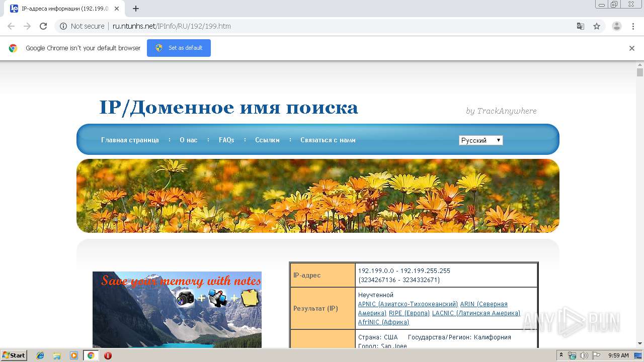
Task: Reload the page with the refresh icon
Action: click(43, 26)
